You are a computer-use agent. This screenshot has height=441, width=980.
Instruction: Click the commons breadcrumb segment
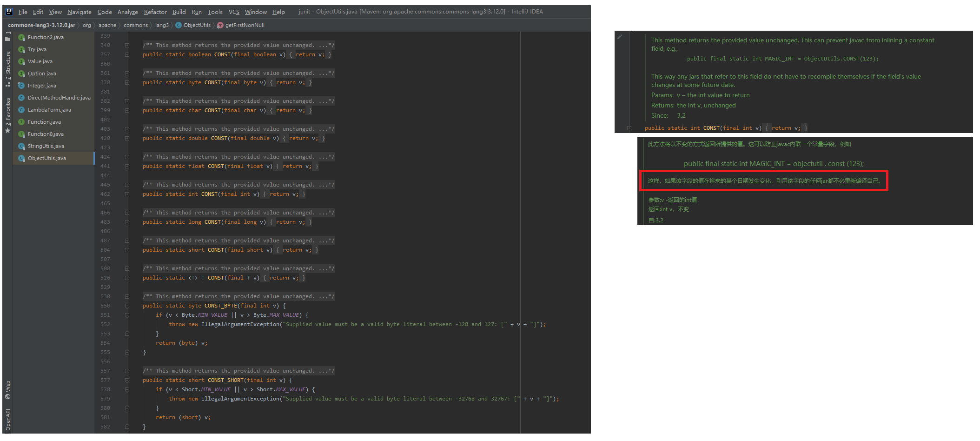[x=136, y=25]
